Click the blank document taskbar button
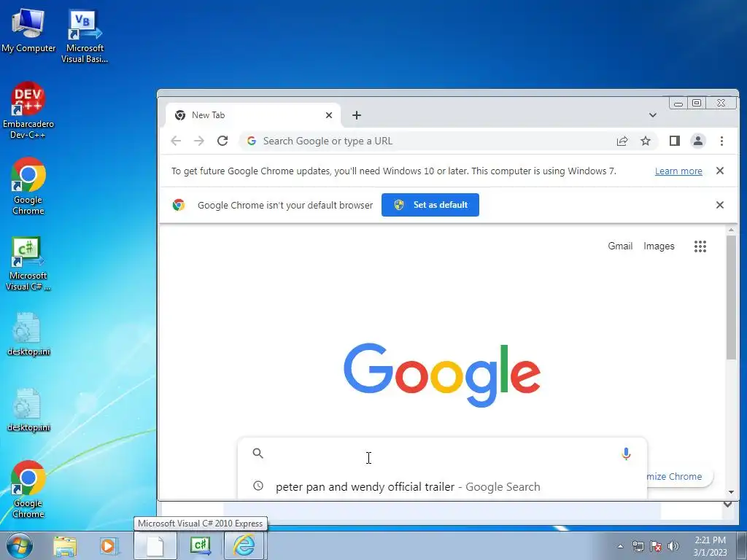 pos(155,545)
